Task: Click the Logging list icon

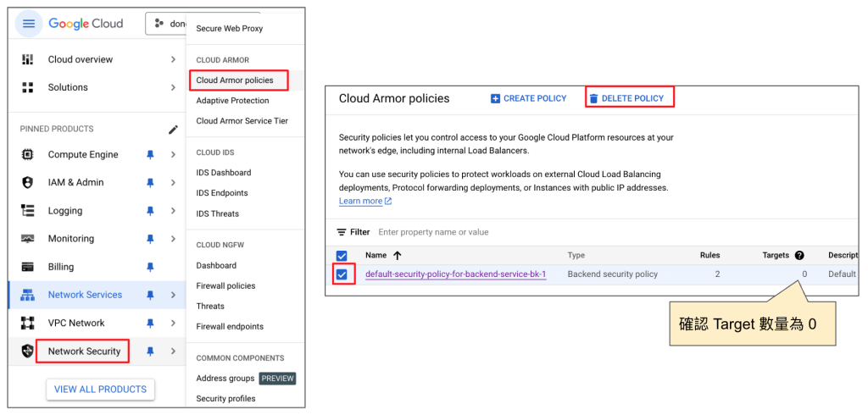Action: (27, 211)
